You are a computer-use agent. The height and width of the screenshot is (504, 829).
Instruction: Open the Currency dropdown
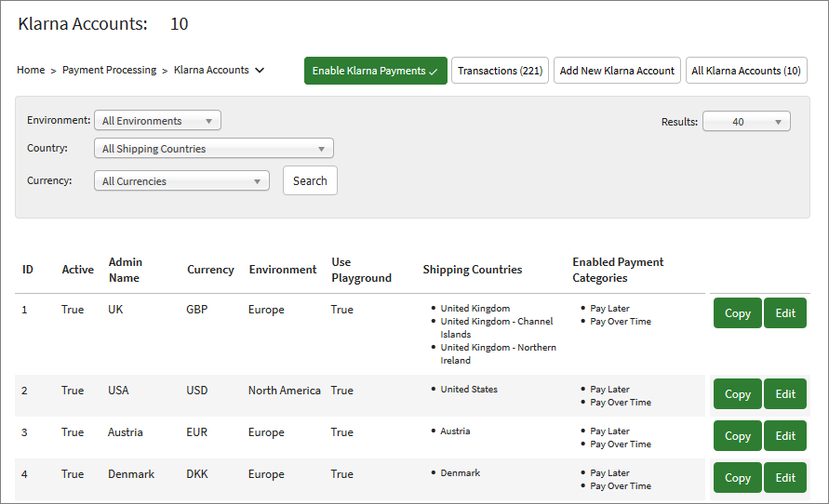(x=181, y=180)
